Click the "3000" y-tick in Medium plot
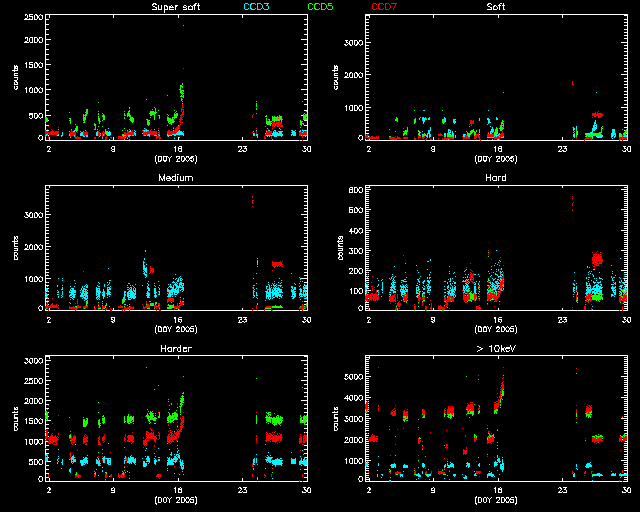Image resolution: width=640 pixels, height=512 pixels. point(33,215)
